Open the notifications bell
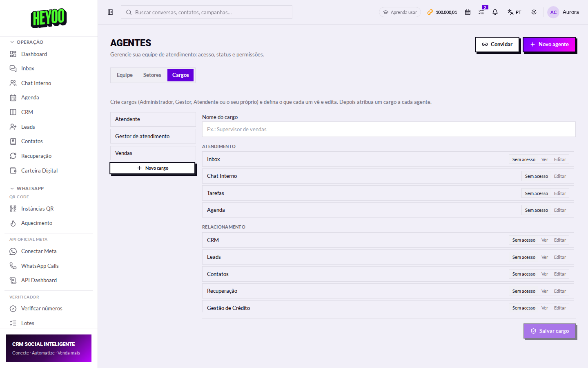The height and width of the screenshot is (368, 588). point(495,12)
